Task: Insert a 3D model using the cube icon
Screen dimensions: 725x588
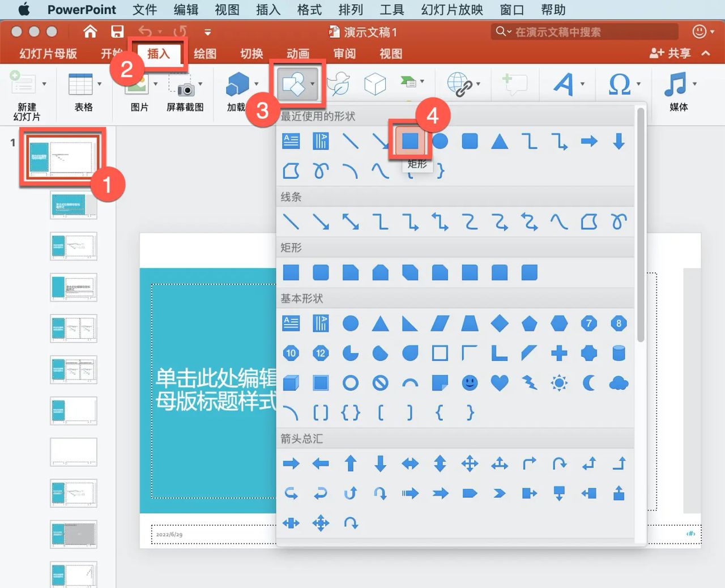Action: (x=375, y=83)
